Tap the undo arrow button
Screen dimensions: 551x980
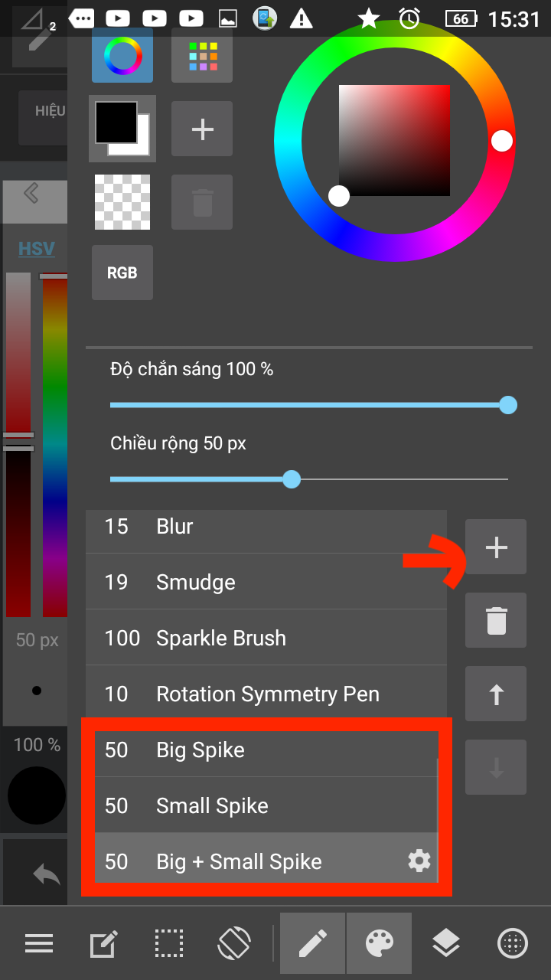[x=46, y=874]
